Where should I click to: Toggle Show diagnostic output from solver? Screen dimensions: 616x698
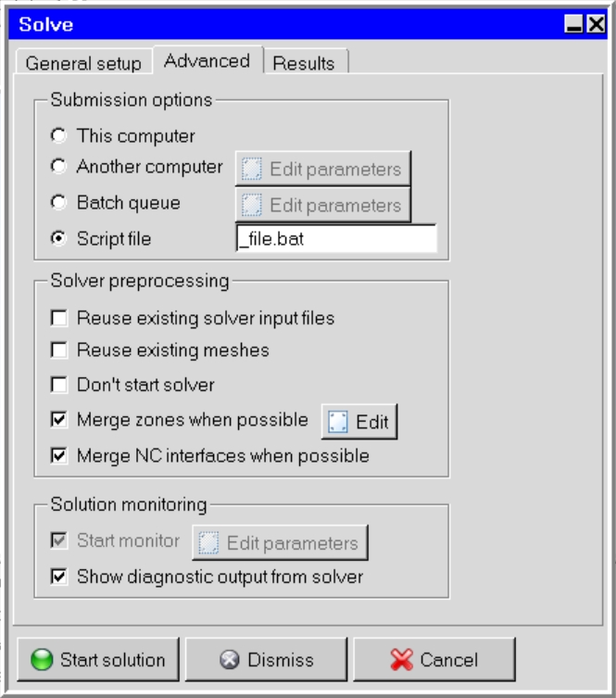click(x=59, y=577)
